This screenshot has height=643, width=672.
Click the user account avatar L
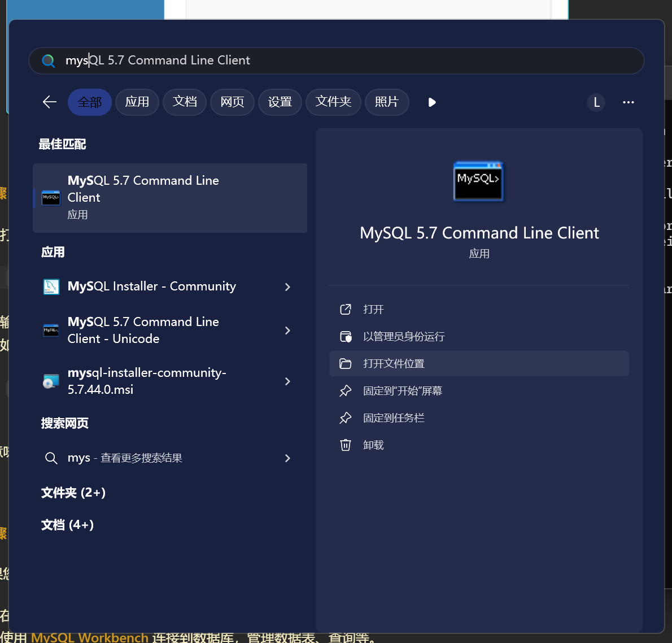tap(596, 102)
